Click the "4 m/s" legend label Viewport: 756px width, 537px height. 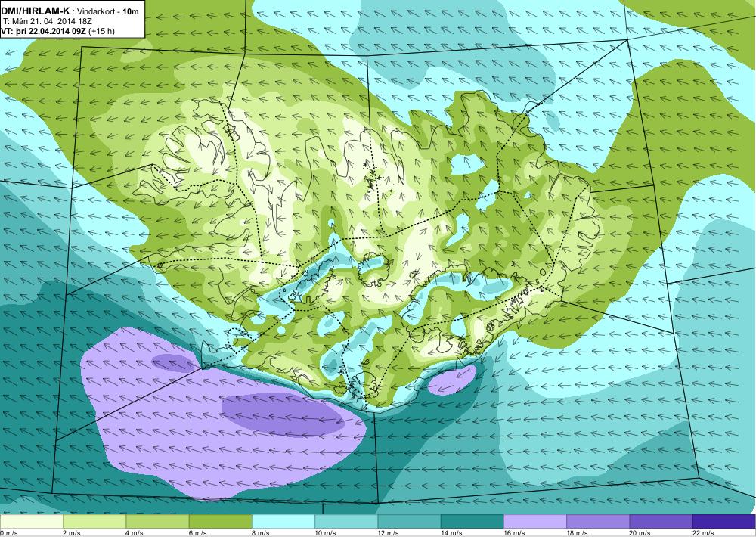(x=135, y=533)
